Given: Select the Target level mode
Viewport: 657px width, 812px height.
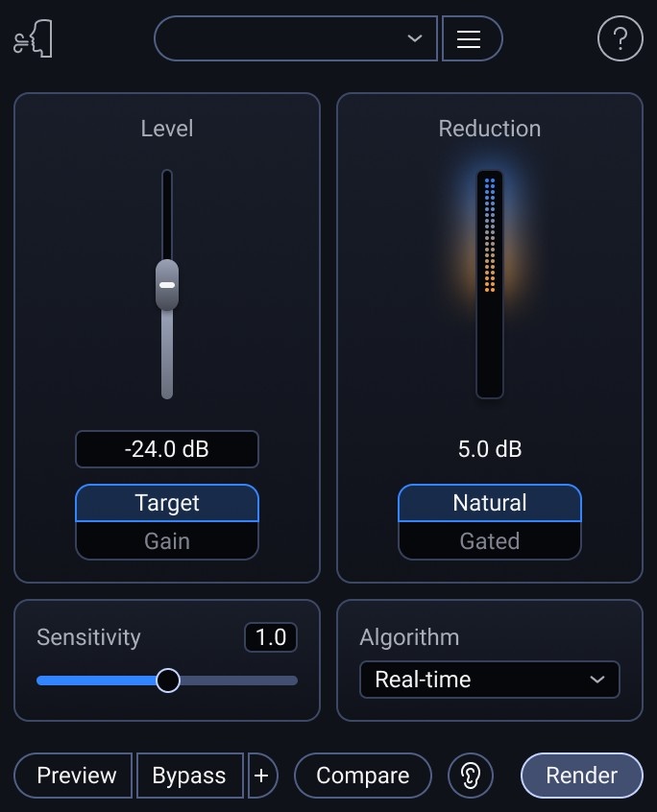Looking at the screenshot, I should click(166, 502).
